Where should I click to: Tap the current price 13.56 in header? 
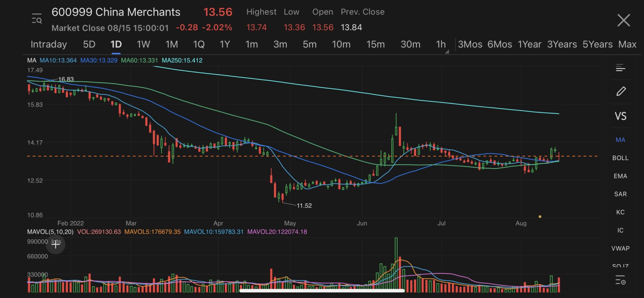click(218, 12)
